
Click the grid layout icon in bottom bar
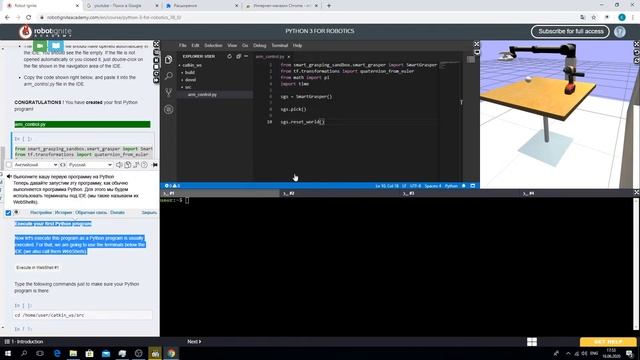[x=531, y=342]
